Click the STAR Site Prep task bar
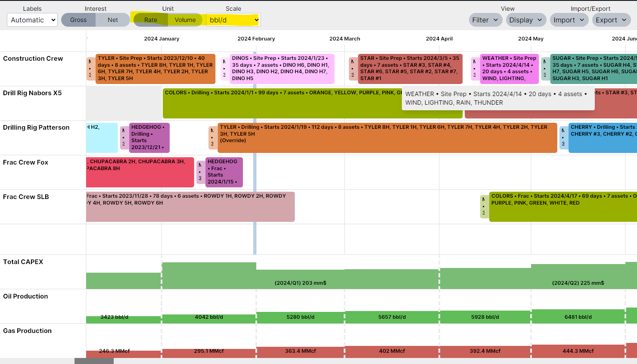The image size is (637, 364). coord(410,68)
